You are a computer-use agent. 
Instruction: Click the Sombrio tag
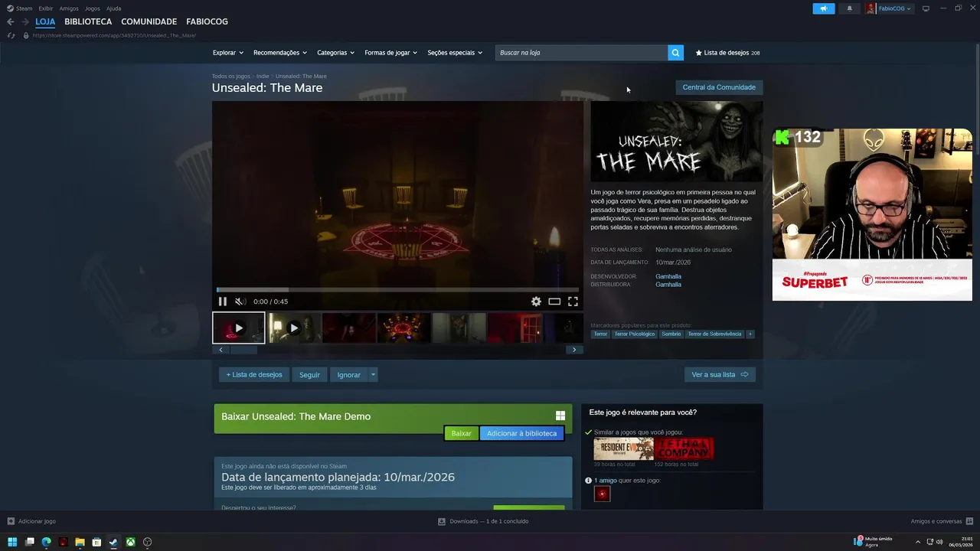click(x=671, y=334)
